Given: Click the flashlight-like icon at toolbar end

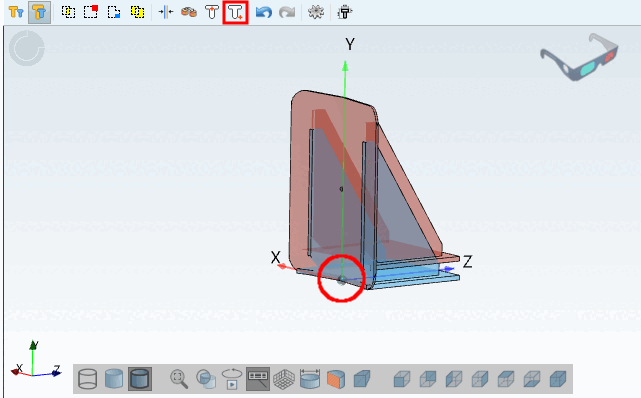Looking at the screenshot, I should [344, 12].
